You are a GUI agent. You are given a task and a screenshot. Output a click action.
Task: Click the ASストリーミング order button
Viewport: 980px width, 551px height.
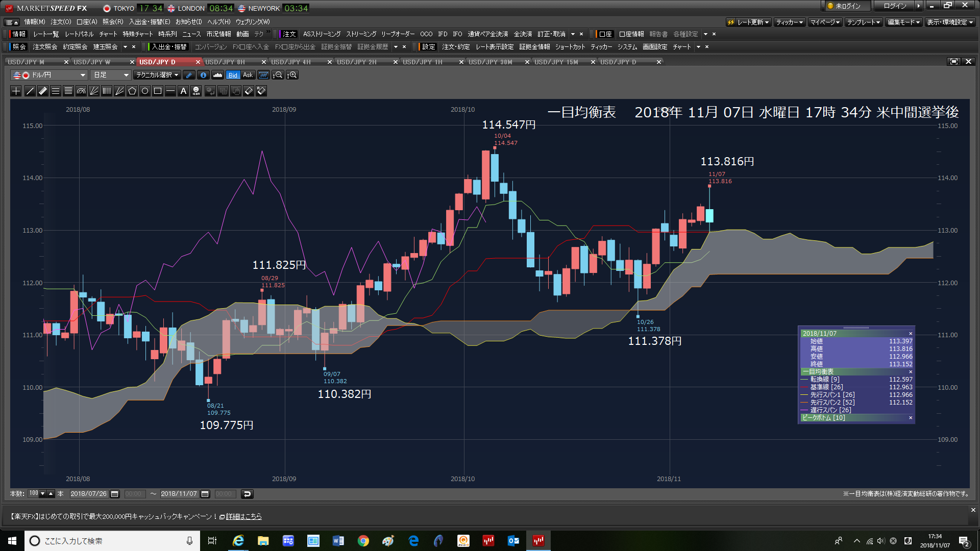[x=322, y=34]
